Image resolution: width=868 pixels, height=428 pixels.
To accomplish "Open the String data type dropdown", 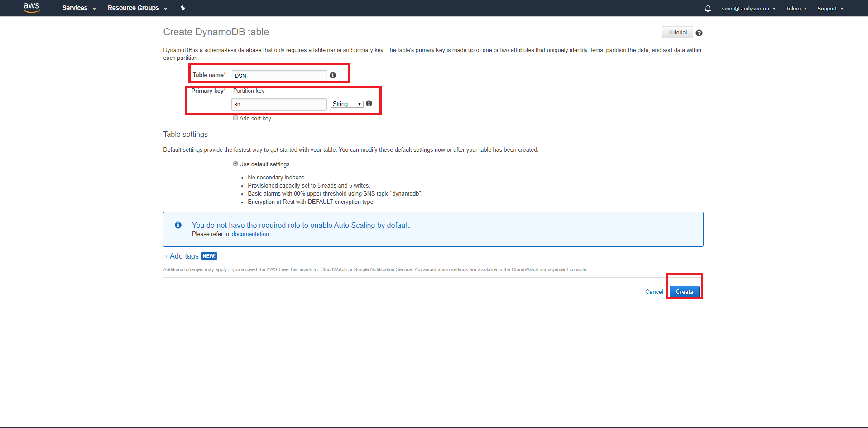I will [347, 104].
